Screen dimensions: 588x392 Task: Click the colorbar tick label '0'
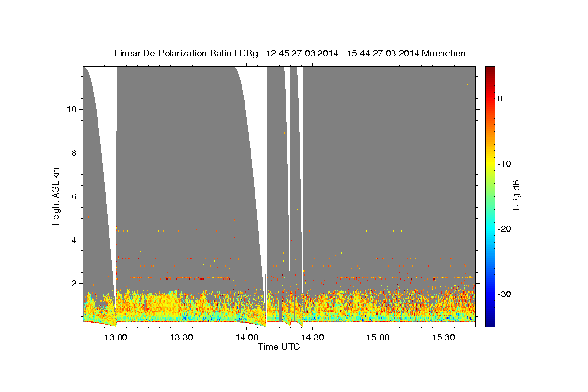click(x=500, y=98)
